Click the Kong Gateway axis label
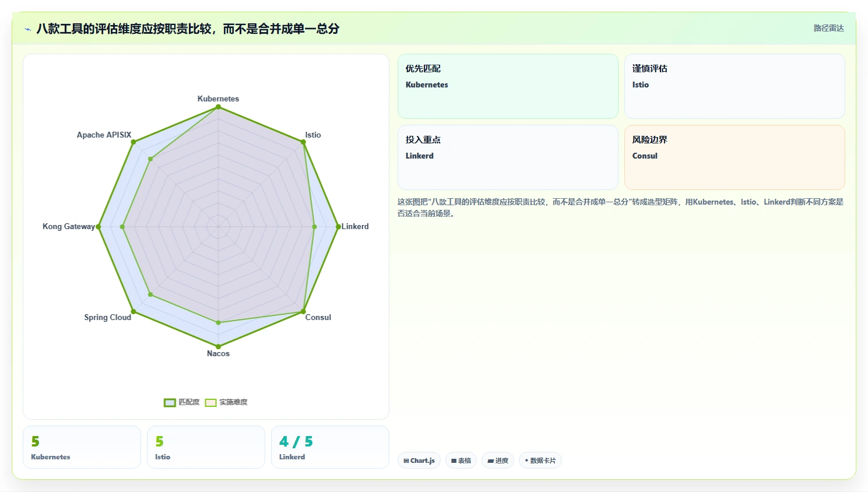This screenshot has width=868, height=492. point(68,226)
